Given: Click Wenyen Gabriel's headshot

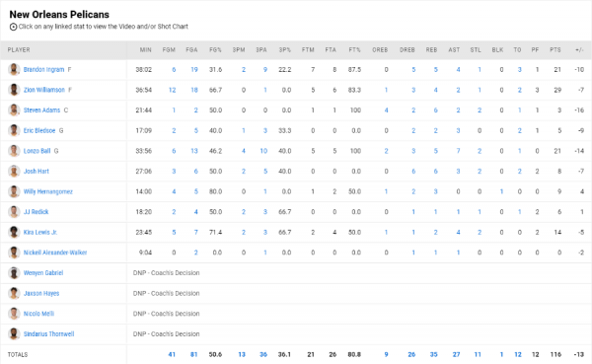Looking at the screenshot, I should pos(14,273).
